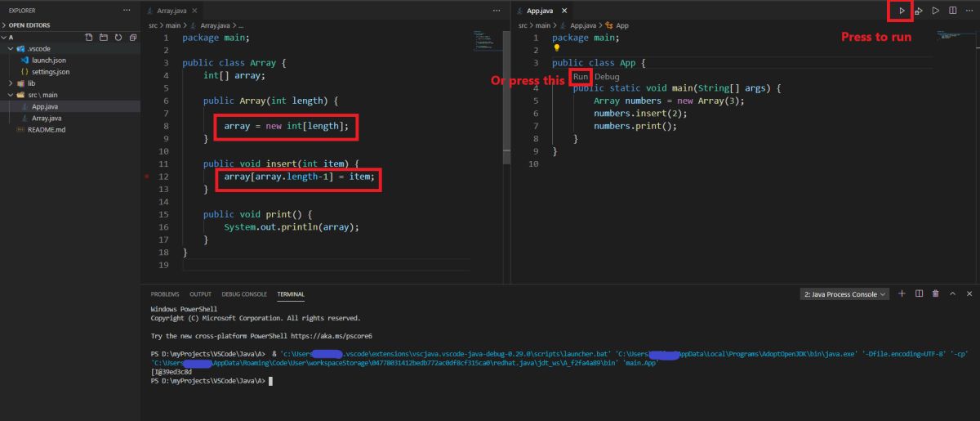980x421 pixels.
Task: Open README.md from the Explorer
Action: (69, 130)
